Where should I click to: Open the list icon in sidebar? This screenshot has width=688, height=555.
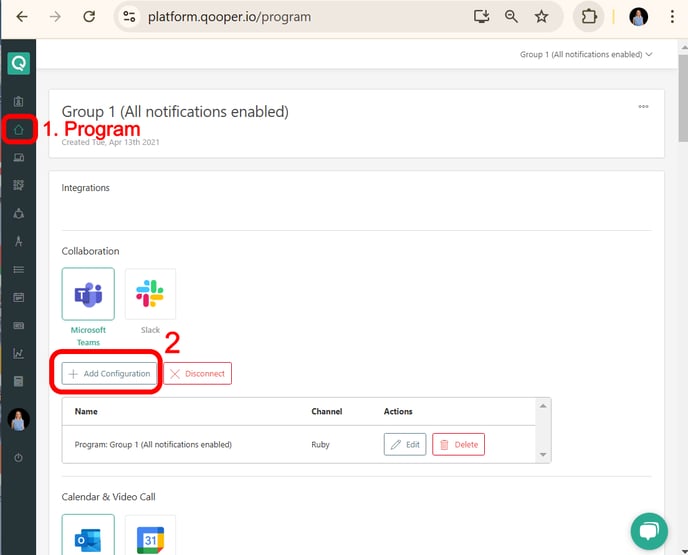[18, 269]
